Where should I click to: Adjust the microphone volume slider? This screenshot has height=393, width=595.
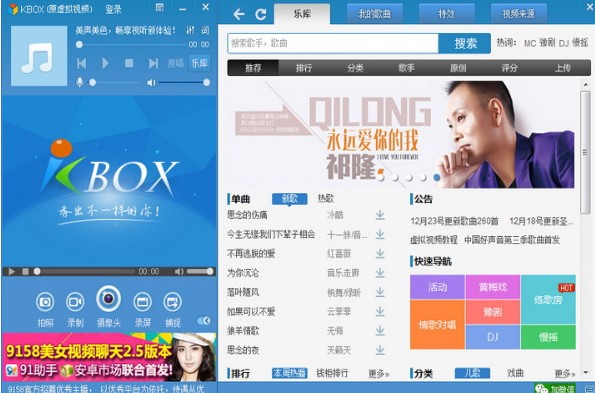click(113, 82)
